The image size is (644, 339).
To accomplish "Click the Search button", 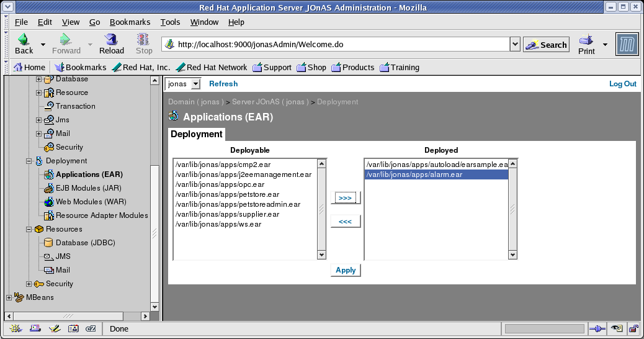I will pyautogui.click(x=546, y=44).
